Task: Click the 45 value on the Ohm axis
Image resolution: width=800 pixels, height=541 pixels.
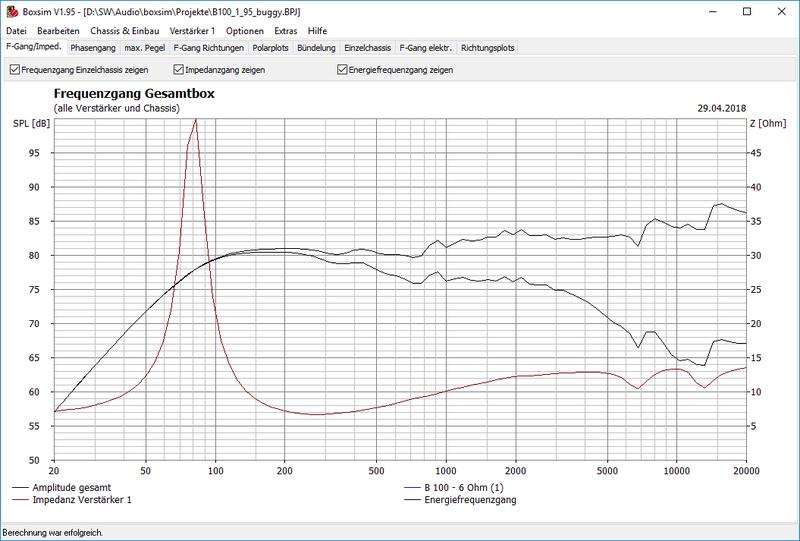Action: pos(756,153)
